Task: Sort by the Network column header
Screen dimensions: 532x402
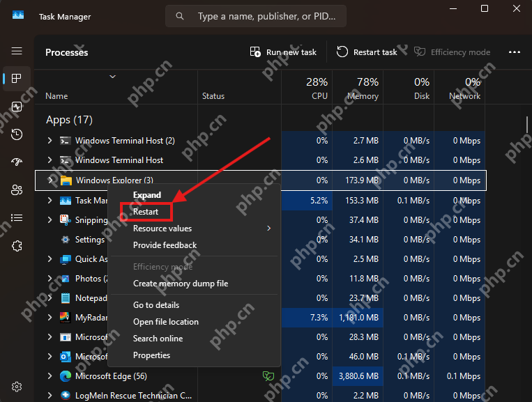Action: point(459,88)
